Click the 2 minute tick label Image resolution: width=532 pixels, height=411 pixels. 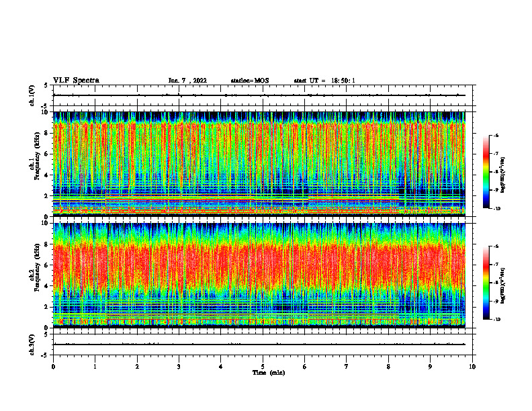point(137,367)
